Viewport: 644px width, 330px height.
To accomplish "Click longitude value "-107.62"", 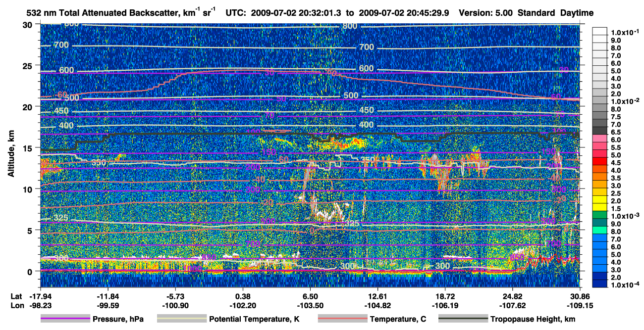I will point(512,305).
